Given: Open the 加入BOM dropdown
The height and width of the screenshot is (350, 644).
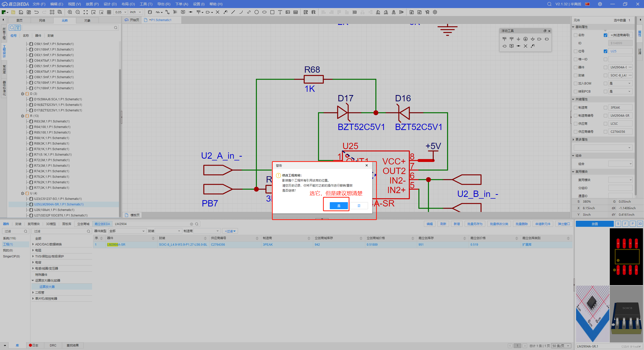Looking at the screenshot, I should coord(620,83).
